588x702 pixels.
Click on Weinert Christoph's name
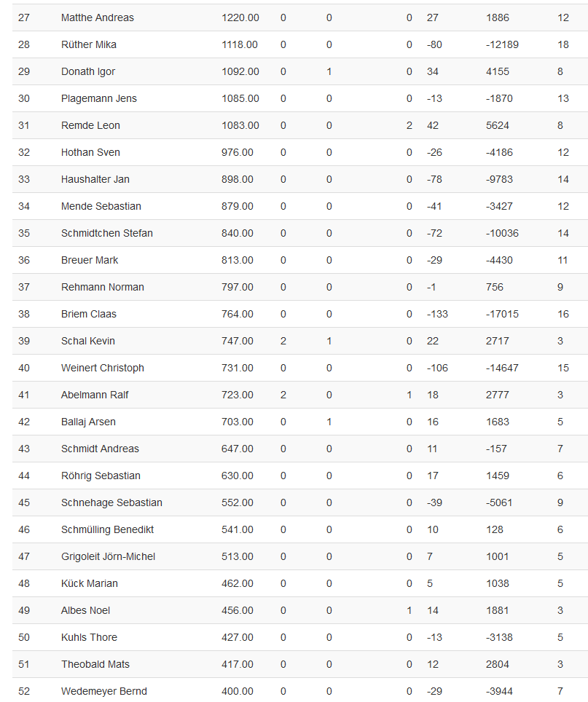pyautogui.click(x=103, y=368)
